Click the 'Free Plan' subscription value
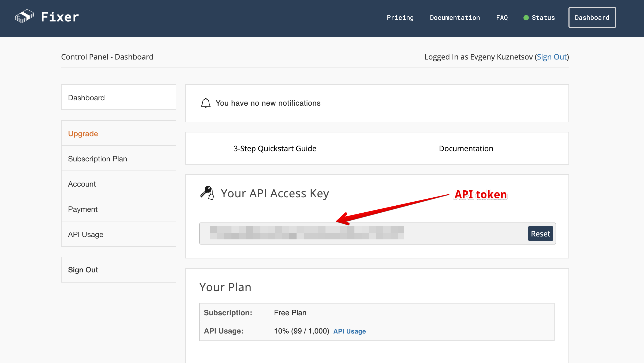 (290, 313)
